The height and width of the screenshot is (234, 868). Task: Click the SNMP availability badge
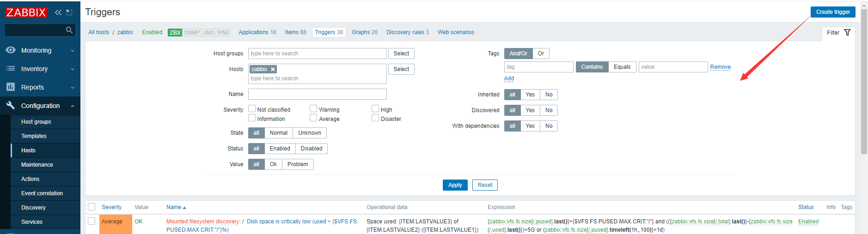tap(192, 32)
